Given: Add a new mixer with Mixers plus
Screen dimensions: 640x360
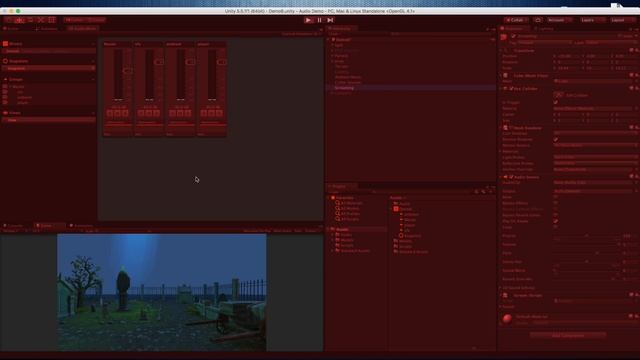Looking at the screenshot, I should coord(93,44).
